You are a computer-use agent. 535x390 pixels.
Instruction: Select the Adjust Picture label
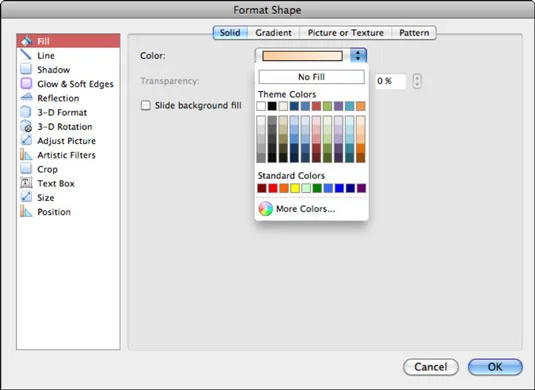67,141
